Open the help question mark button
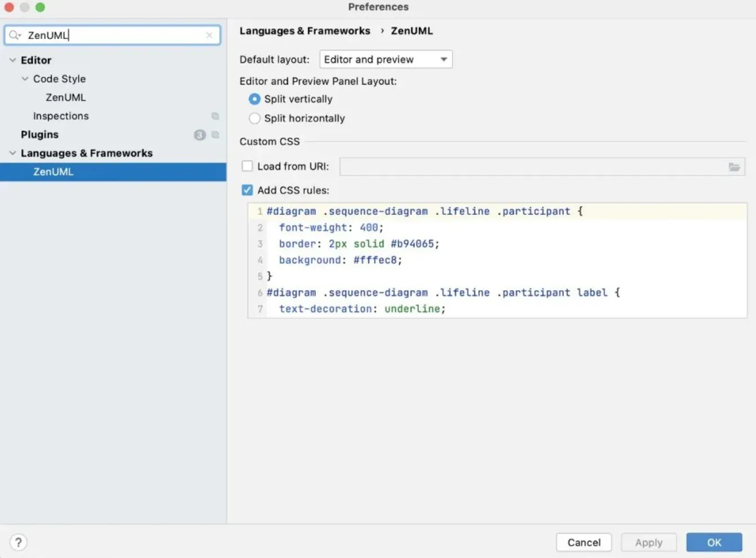The height and width of the screenshot is (558, 756). tap(18, 542)
